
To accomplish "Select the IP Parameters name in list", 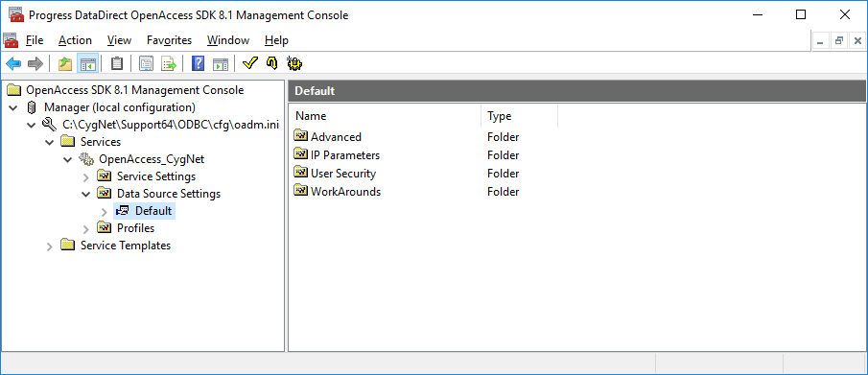I will coord(345,155).
